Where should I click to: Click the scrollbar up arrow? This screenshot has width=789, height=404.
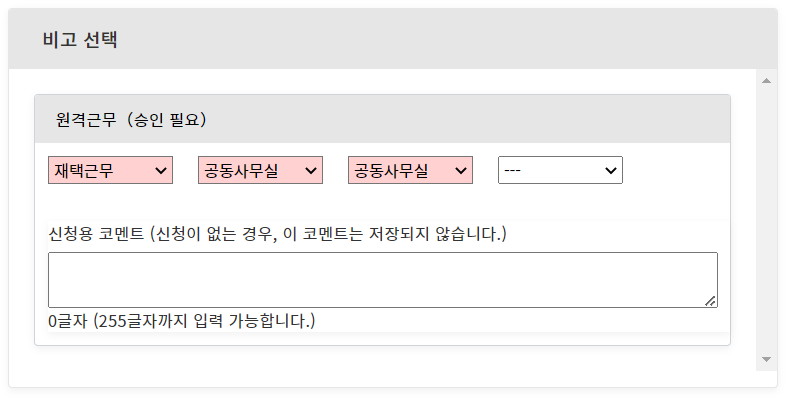tap(766, 80)
